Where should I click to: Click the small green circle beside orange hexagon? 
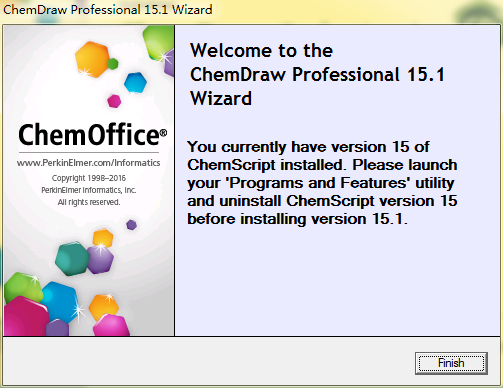pyautogui.click(x=113, y=64)
